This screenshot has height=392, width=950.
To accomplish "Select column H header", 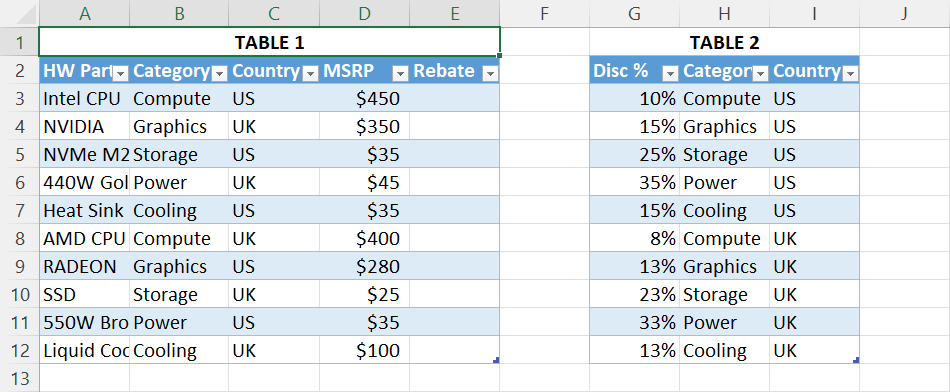I will pos(725,13).
